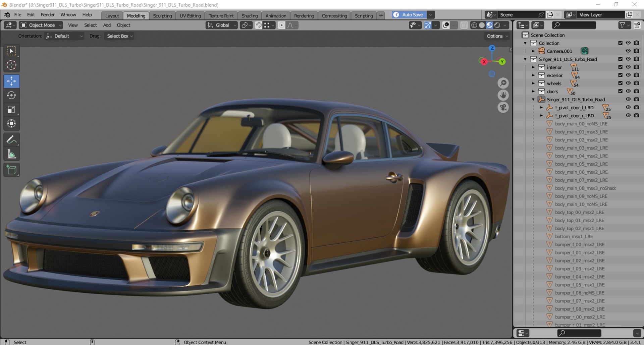Image resolution: width=644 pixels, height=345 pixels.
Task: Switch to rendered viewport shading
Action: [x=497, y=25]
